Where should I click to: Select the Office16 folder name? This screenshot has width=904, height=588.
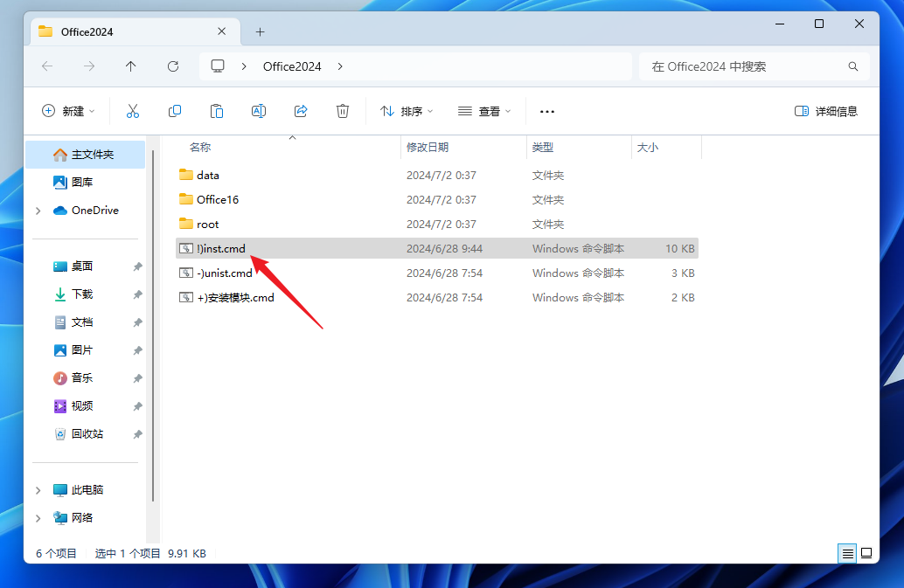pyautogui.click(x=218, y=199)
